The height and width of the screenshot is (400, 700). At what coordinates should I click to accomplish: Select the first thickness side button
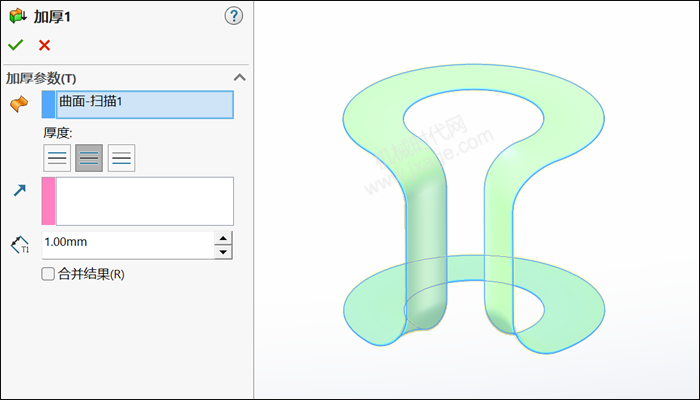tap(57, 158)
